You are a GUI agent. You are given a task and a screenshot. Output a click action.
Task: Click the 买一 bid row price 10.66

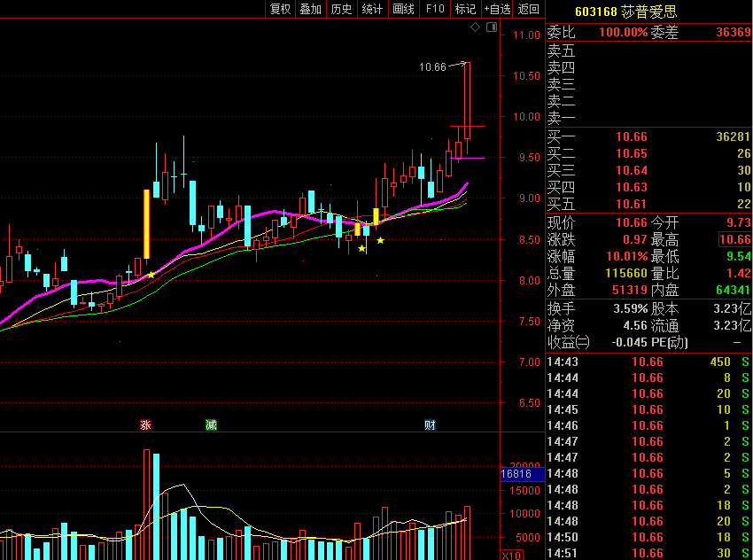click(632, 136)
